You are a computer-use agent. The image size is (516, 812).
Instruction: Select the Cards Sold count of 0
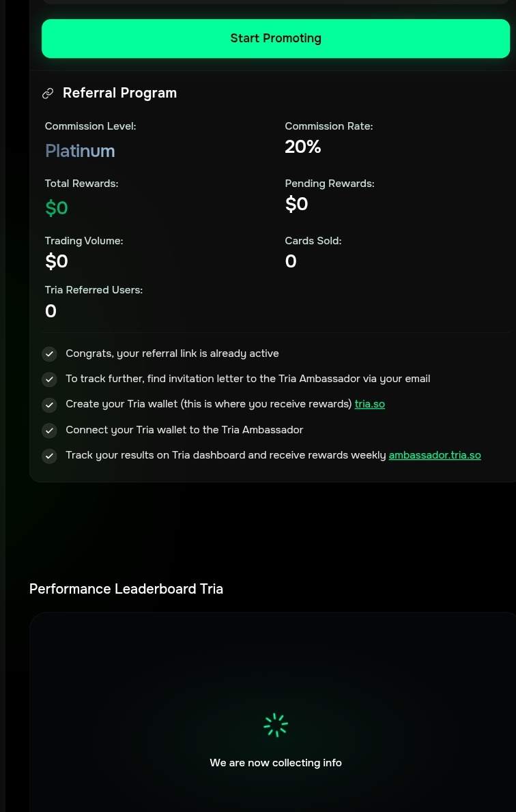pyautogui.click(x=291, y=261)
